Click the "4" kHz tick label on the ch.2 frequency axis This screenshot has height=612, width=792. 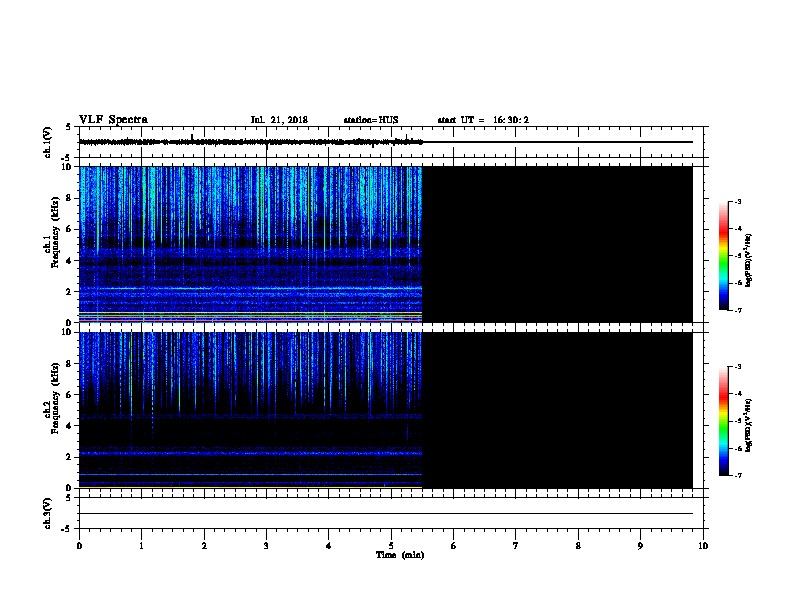(70, 426)
